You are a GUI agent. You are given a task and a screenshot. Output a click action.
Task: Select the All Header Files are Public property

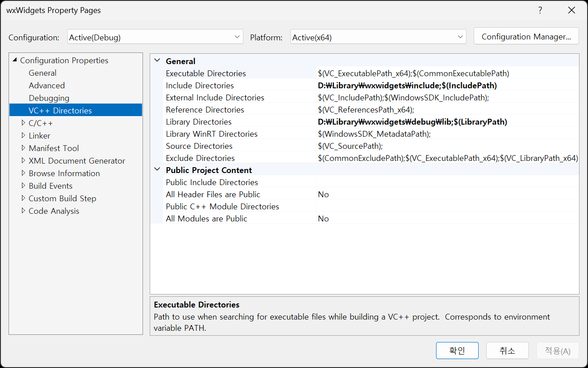coord(213,194)
